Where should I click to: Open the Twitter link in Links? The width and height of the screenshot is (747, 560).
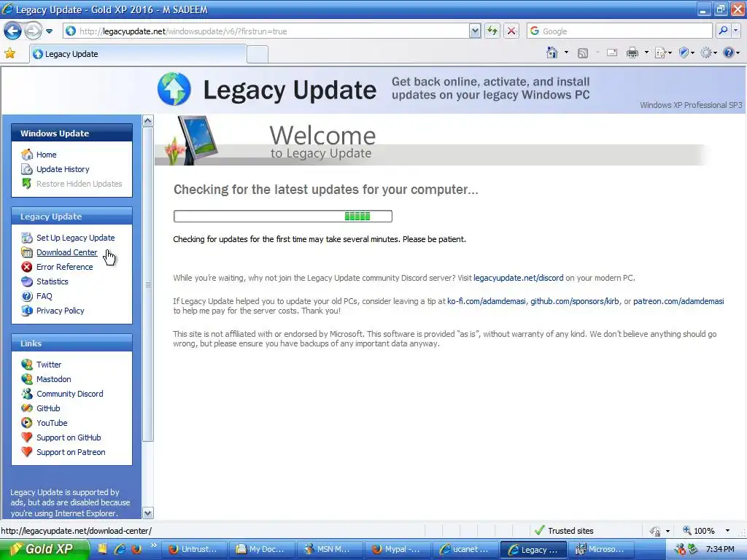pyautogui.click(x=49, y=365)
